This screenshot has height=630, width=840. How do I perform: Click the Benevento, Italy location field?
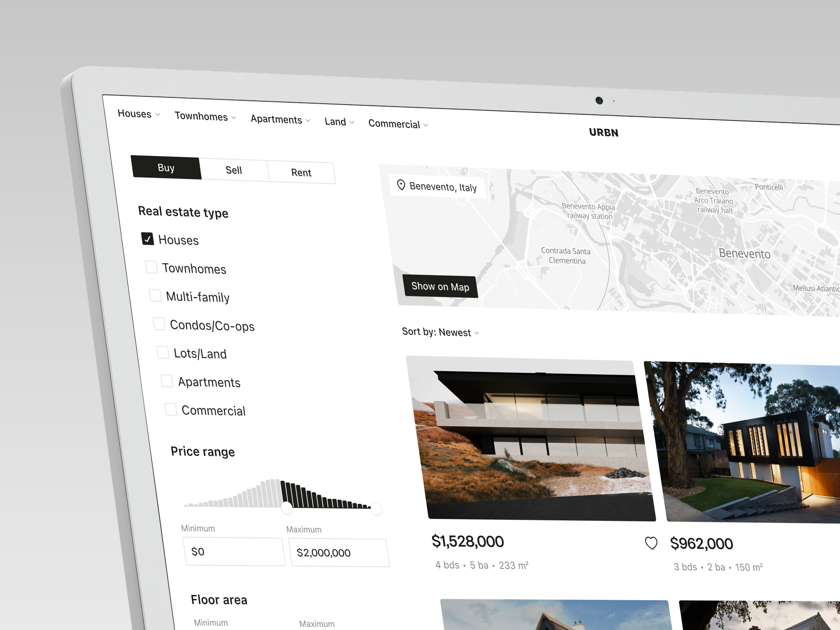pyautogui.click(x=437, y=186)
